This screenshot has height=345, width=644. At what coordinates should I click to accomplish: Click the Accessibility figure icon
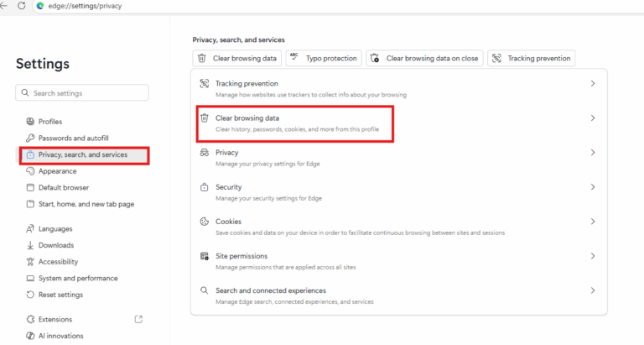pos(30,262)
